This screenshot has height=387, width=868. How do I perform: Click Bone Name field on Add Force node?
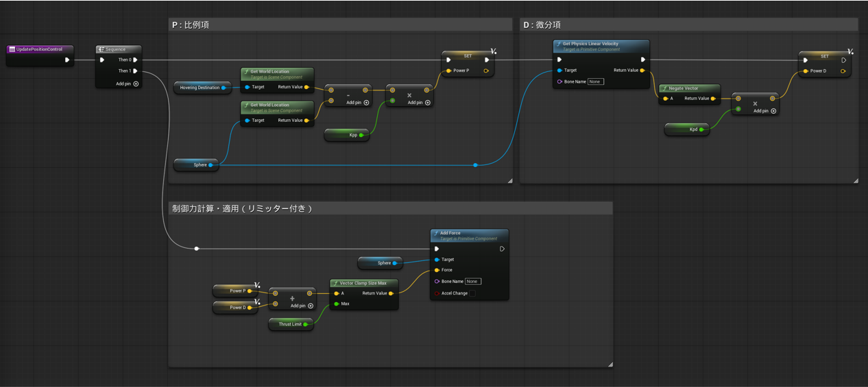pyautogui.click(x=472, y=282)
